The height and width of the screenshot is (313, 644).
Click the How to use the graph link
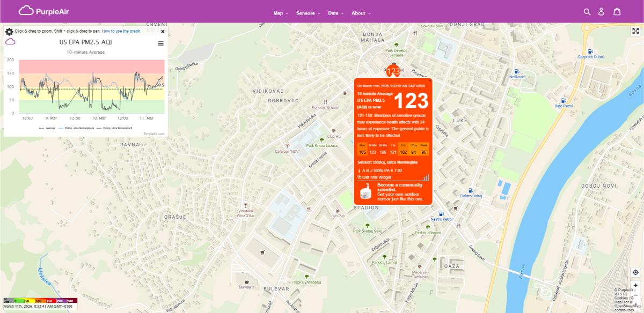[122, 31]
